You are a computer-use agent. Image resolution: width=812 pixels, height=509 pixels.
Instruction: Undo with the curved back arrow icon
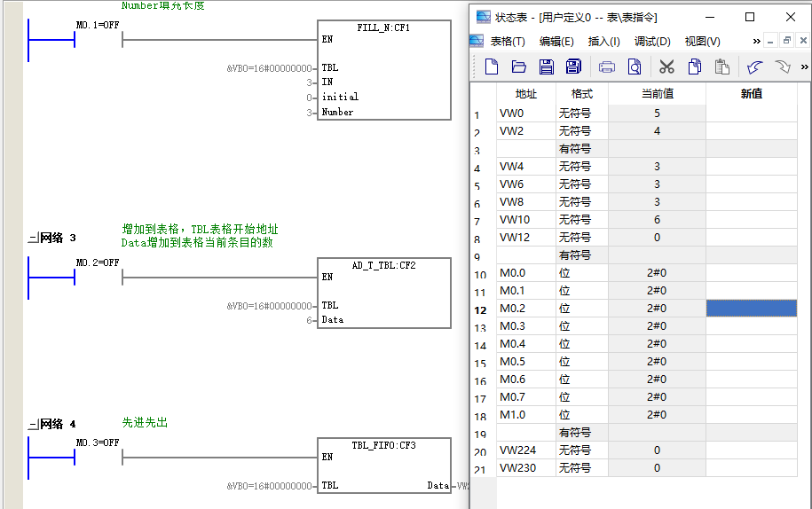[755, 67]
